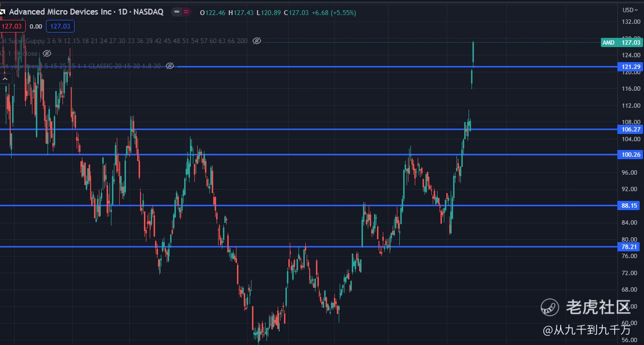Image resolution: width=644 pixels, height=345 pixels.
Task: Click the pink wavy data-mode icon
Action: 187,12
